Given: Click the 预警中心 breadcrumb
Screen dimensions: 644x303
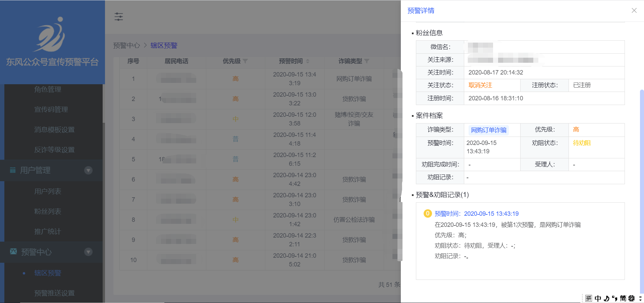Looking at the screenshot, I should click(126, 45).
